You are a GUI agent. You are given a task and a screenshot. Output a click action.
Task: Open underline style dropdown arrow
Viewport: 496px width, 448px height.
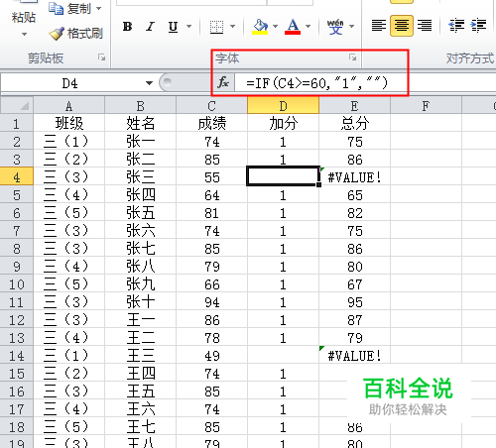(x=189, y=26)
